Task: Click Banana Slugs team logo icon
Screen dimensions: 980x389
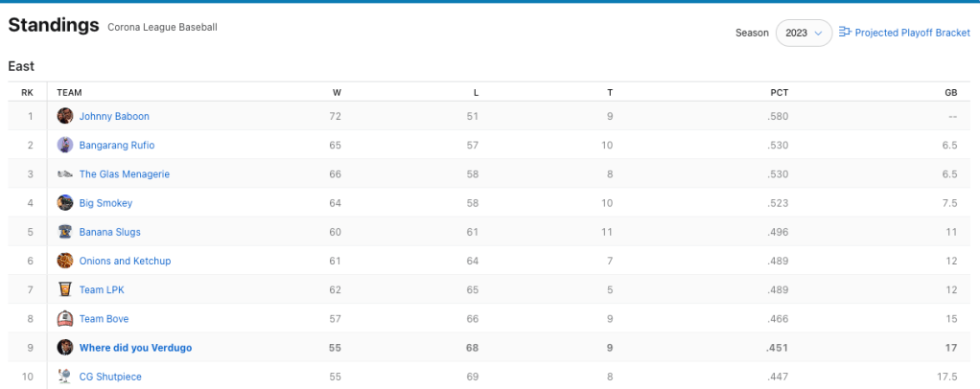Action: coord(65,232)
